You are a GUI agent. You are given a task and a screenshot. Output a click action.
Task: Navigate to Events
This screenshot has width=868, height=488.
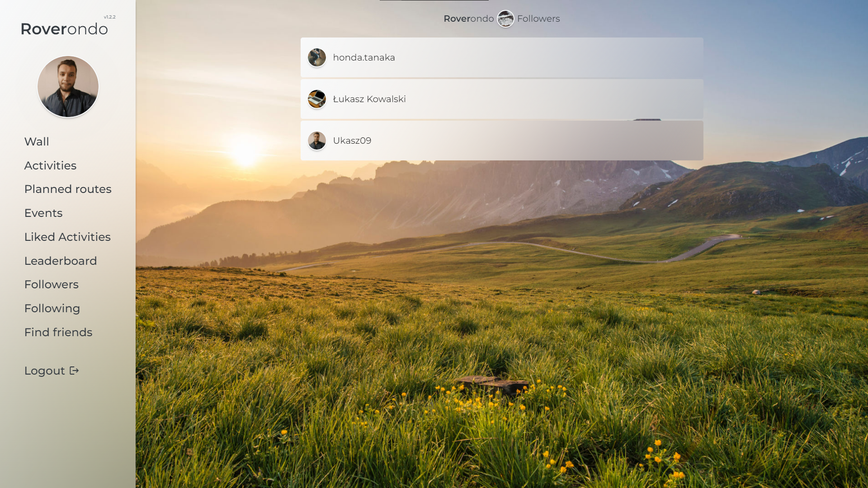pos(43,213)
